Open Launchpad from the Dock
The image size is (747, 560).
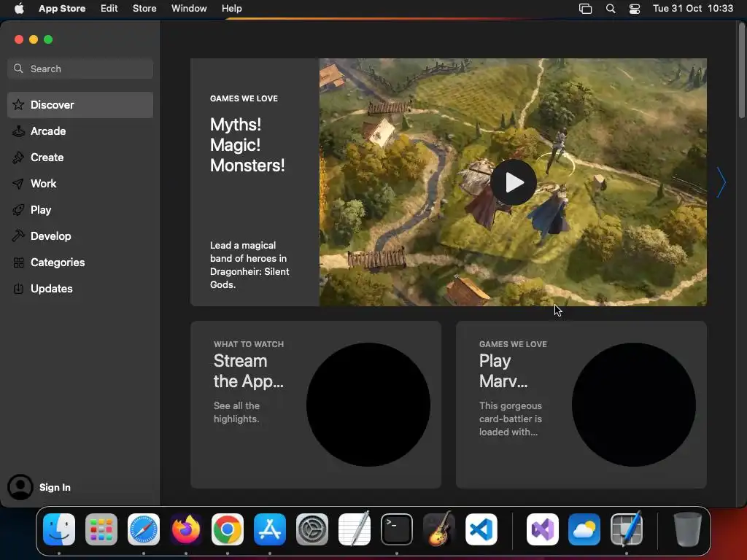pyautogui.click(x=101, y=529)
